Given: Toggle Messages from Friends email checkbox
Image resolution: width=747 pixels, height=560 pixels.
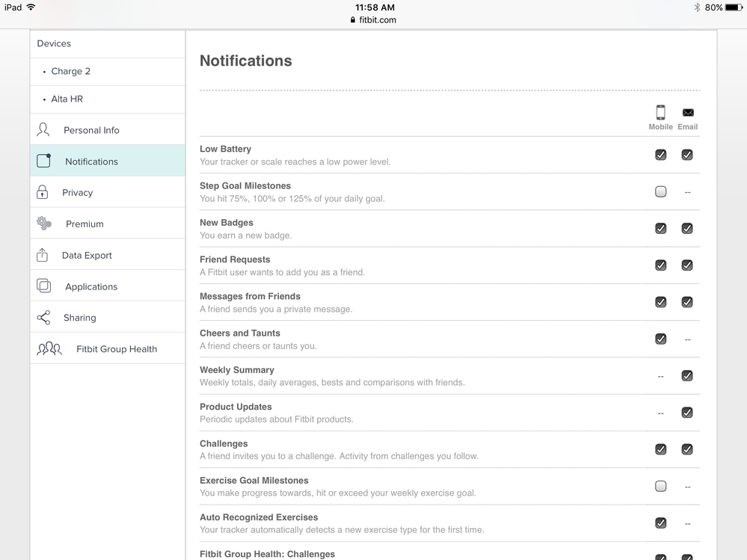Looking at the screenshot, I should 687,302.
